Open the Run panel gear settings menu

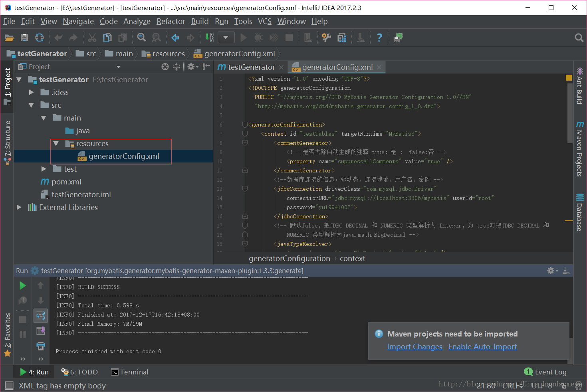point(552,271)
